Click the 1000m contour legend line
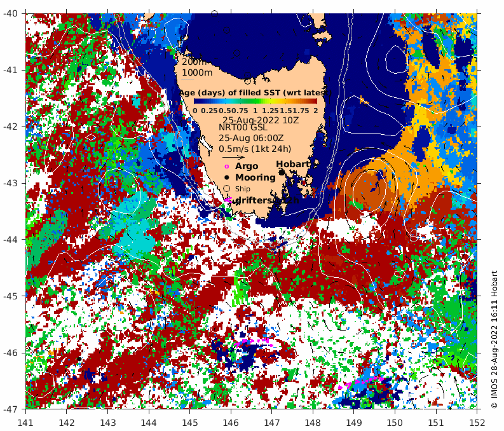 (187, 79)
